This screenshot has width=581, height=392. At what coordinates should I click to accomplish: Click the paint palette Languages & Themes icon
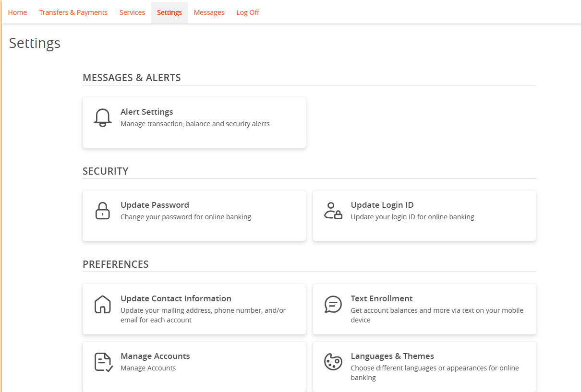click(x=333, y=361)
